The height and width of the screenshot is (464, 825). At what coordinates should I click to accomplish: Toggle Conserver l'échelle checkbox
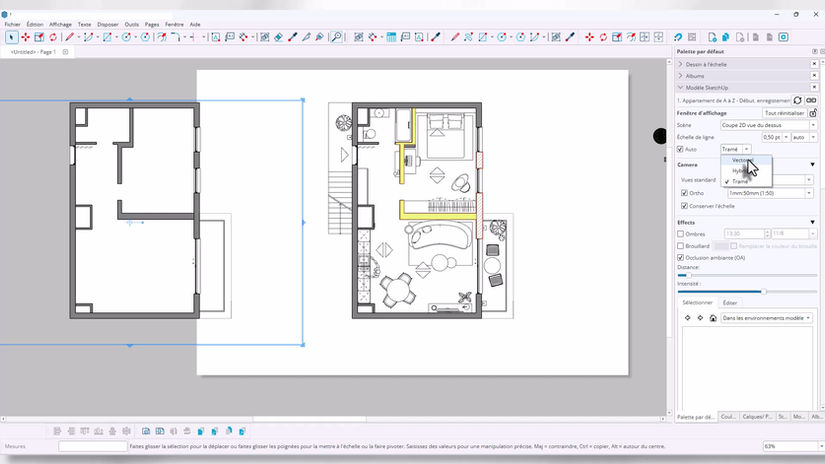[685, 206]
